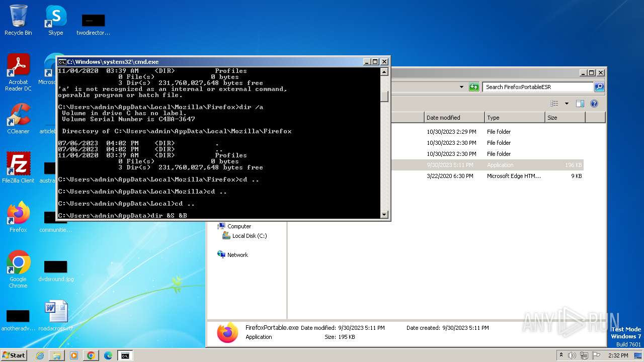The width and height of the screenshot is (644, 362).
Task: Click the cmd window scrollbar down arrow
Action: (x=384, y=215)
